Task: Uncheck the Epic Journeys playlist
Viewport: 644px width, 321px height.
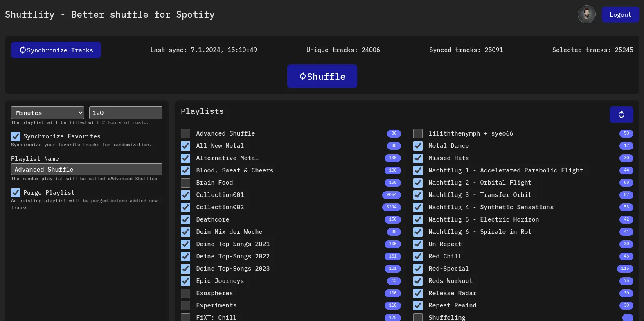Action: [x=185, y=281]
